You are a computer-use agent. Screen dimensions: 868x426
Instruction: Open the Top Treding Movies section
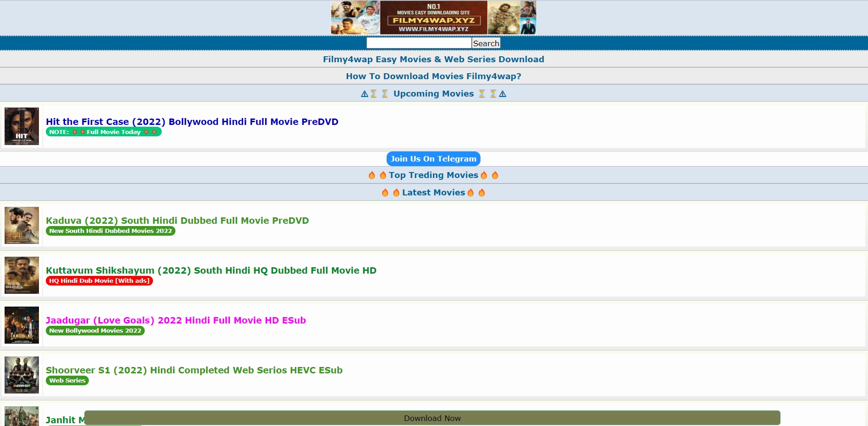[x=433, y=175]
